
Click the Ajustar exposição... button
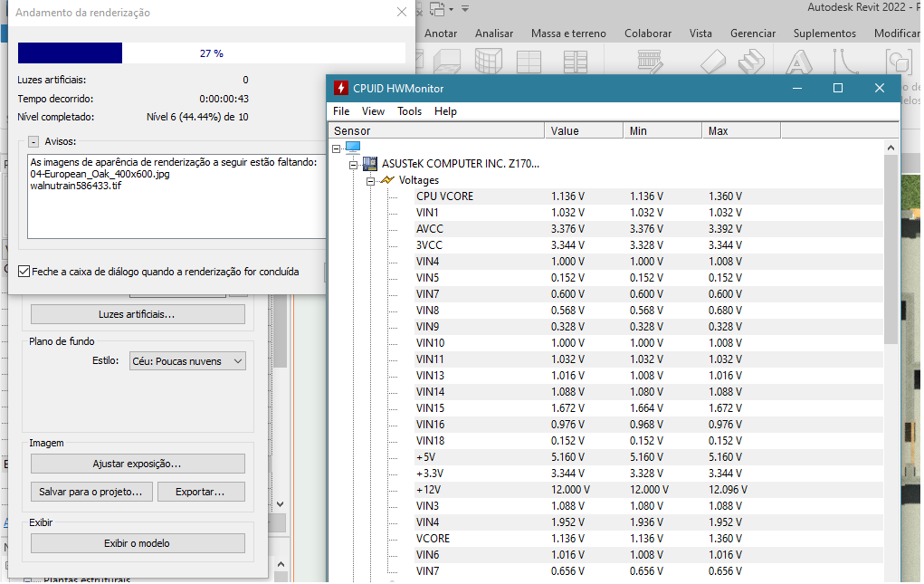pyautogui.click(x=138, y=464)
